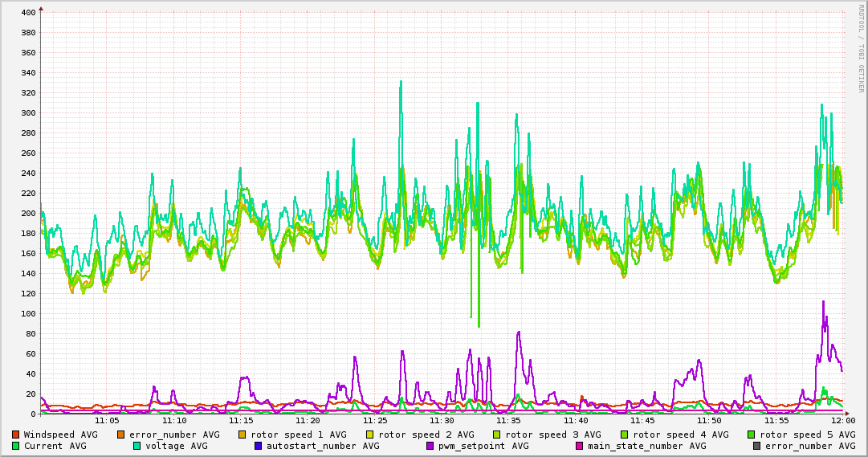The width and height of the screenshot is (868, 457).
Task: Click the rotor speed 2 AVG legend label
Action: click(x=426, y=435)
